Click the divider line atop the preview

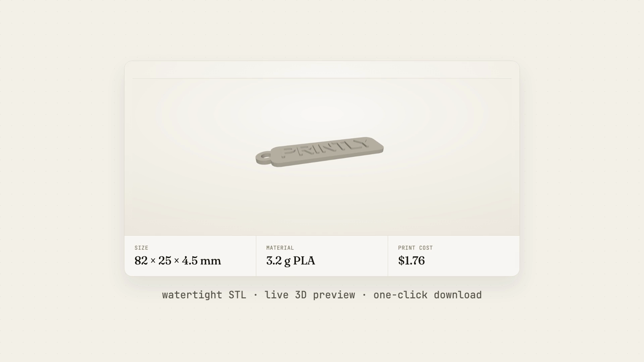[322, 78]
